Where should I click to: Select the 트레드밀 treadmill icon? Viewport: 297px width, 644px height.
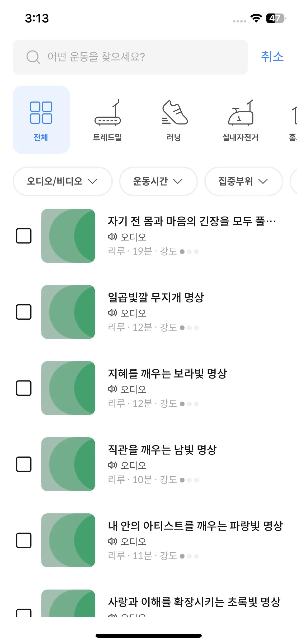pyautogui.click(x=108, y=112)
